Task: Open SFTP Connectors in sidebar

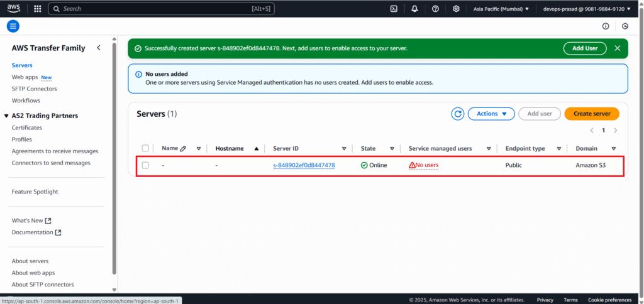Action: (35, 89)
